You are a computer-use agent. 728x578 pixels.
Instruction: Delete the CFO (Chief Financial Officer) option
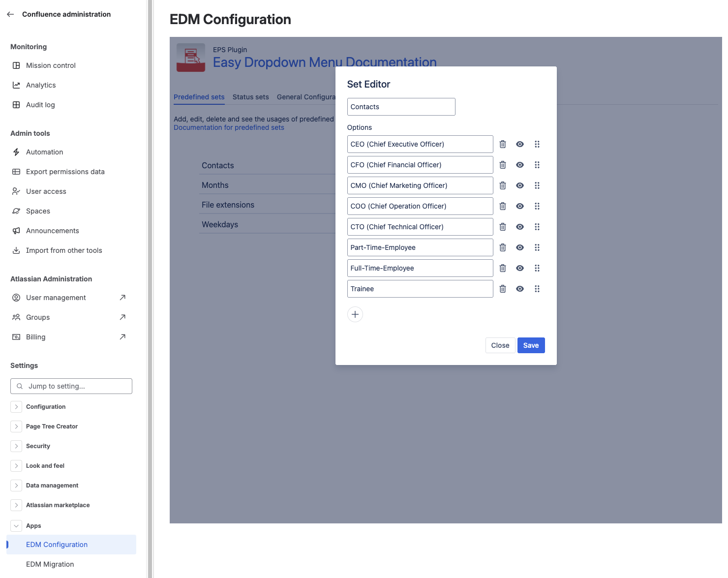[503, 165]
